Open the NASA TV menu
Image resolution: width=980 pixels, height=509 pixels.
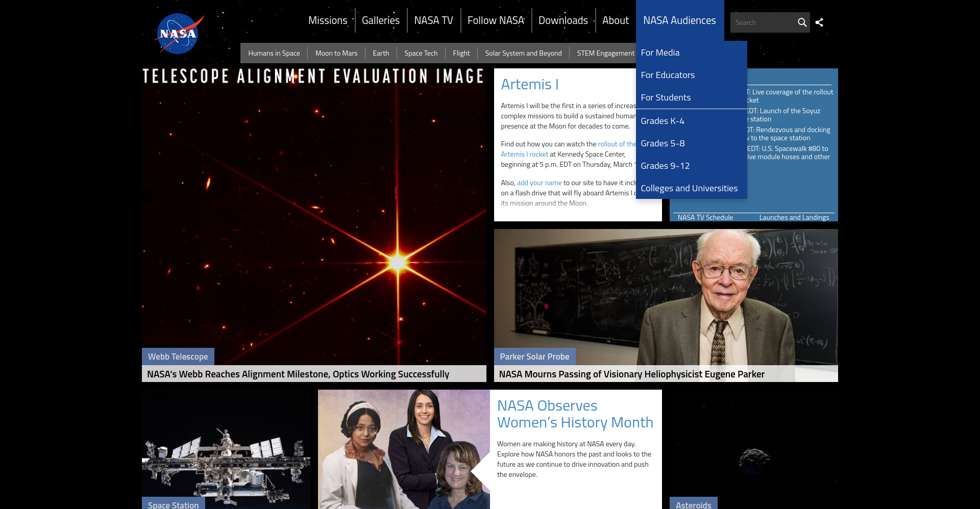coord(434,20)
